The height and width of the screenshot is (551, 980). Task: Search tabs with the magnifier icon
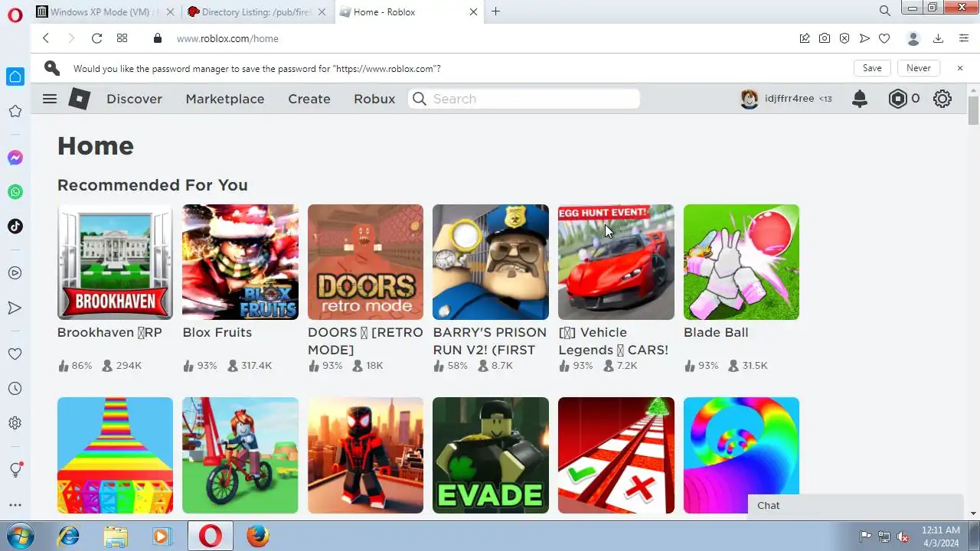pyautogui.click(x=885, y=11)
